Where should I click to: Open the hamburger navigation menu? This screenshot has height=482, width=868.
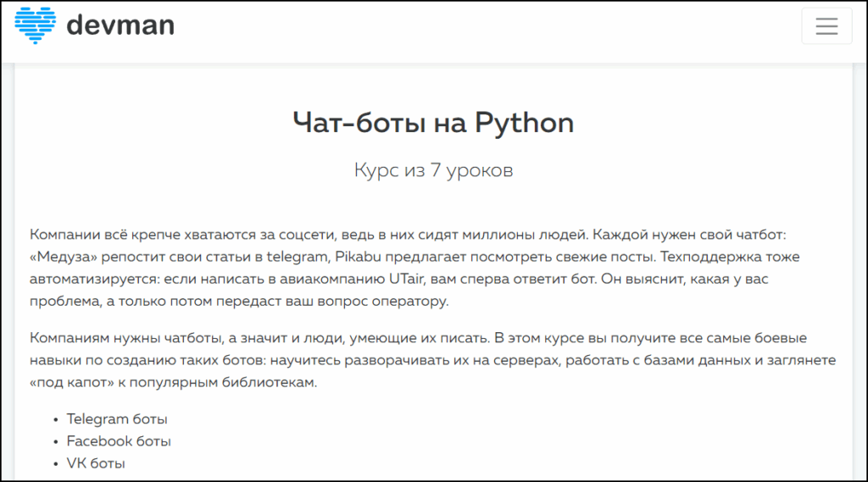(x=826, y=26)
